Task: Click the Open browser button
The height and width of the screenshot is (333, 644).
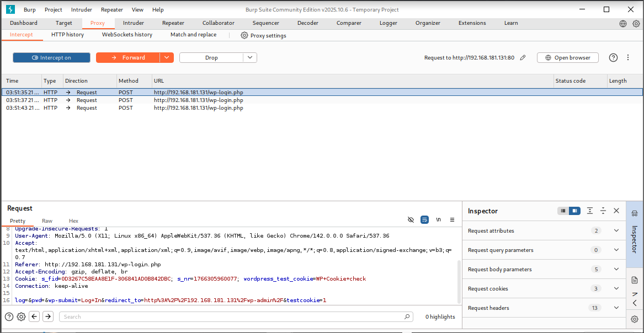Action: pos(567,57)
